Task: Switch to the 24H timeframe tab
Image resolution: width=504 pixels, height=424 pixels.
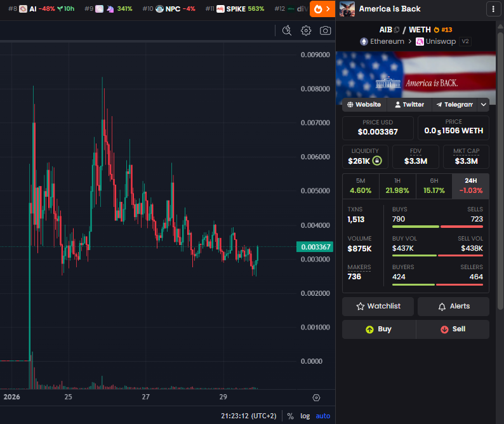Action: (470, 186)
